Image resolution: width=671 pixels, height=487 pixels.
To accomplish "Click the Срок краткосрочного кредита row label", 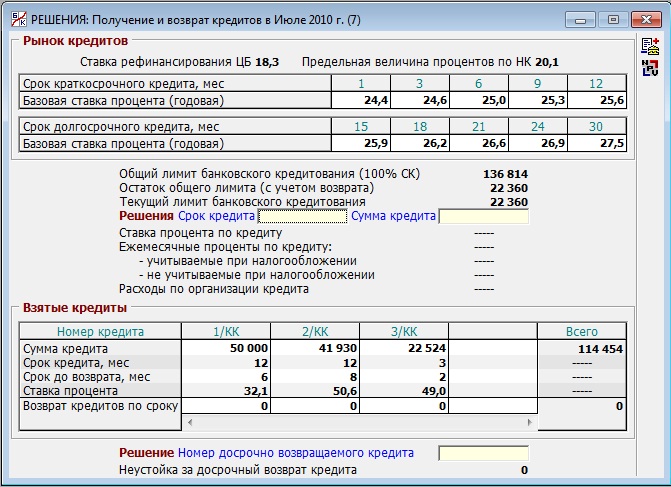I will coord(123,83).
